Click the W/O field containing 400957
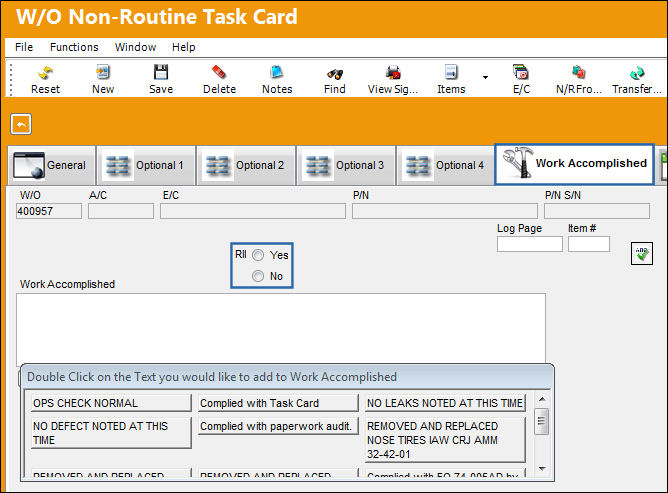This screenshot has width=668, height=493. point(49,211)
